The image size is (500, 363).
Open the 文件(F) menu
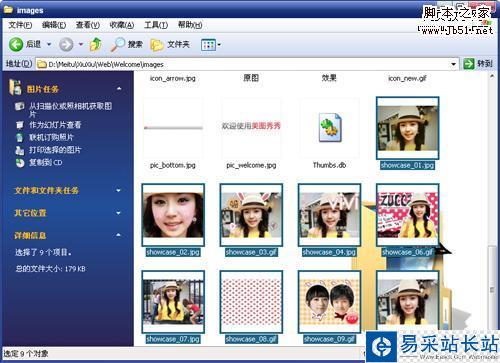20,25
